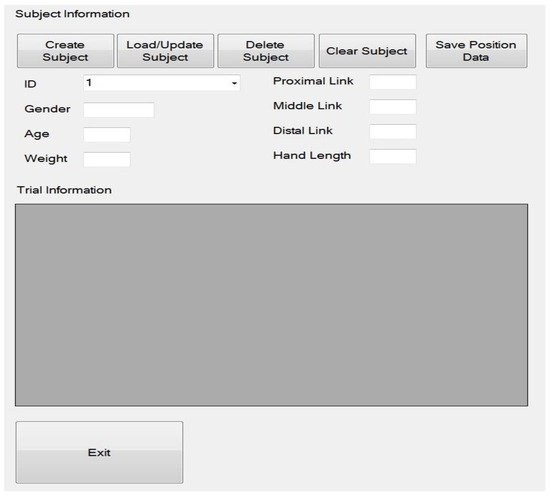The image size is (550, 496).
Task: Select the ID combo box showing 1
Action: tap(162, 83)
